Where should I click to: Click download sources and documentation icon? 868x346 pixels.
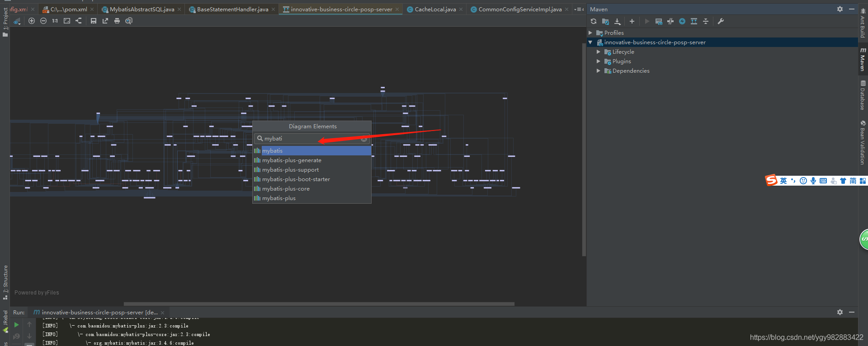tap(618, 21)
